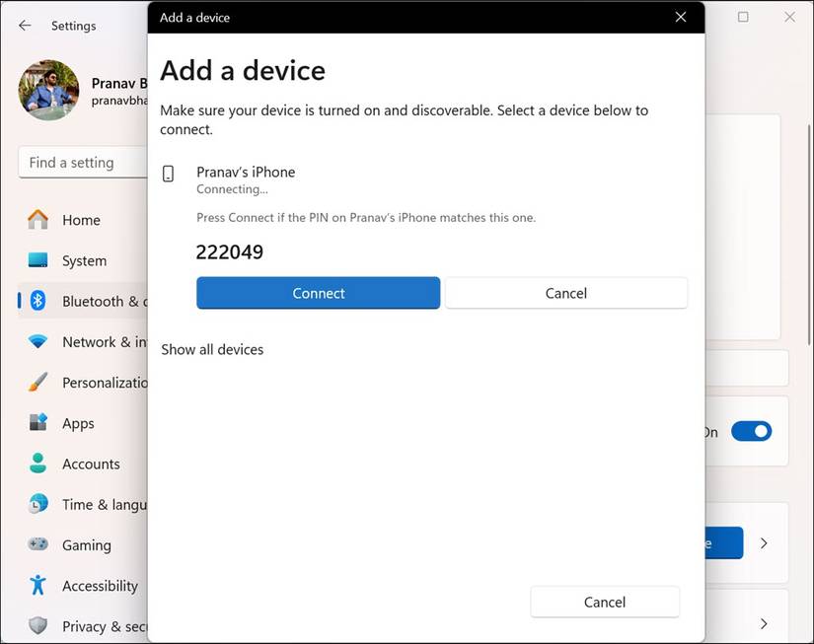
Task: Click the phone icon beside Pranav's iPhone
Action: click(168, 174)
